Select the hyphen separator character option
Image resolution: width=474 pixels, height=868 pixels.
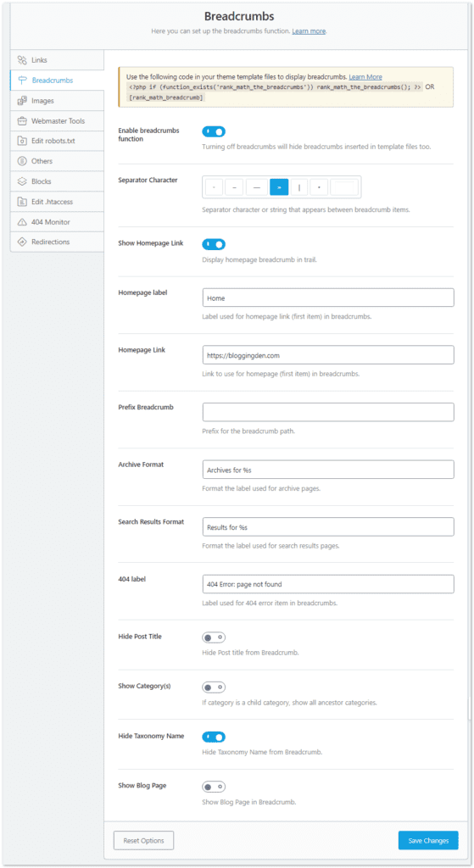click(214, 187)
